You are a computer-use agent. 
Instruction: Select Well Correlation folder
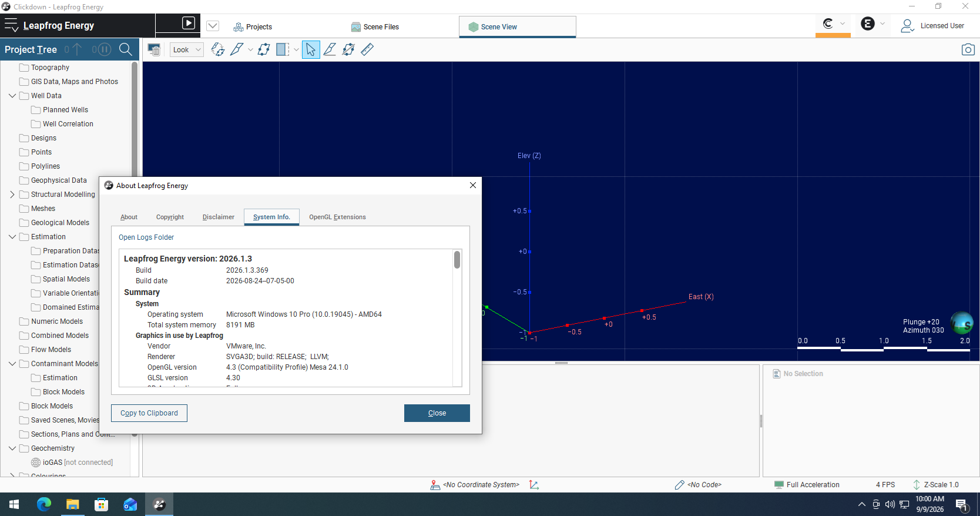coord(68,124)
